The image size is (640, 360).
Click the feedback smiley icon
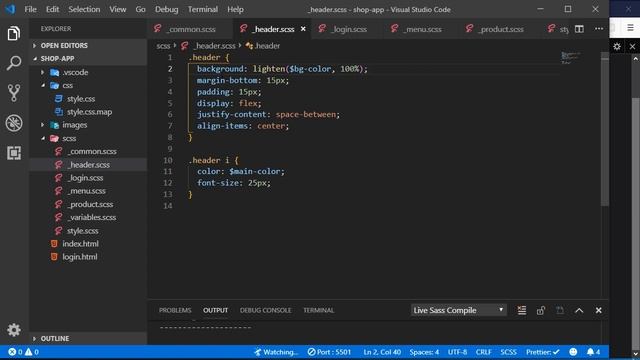click(573, 352)
